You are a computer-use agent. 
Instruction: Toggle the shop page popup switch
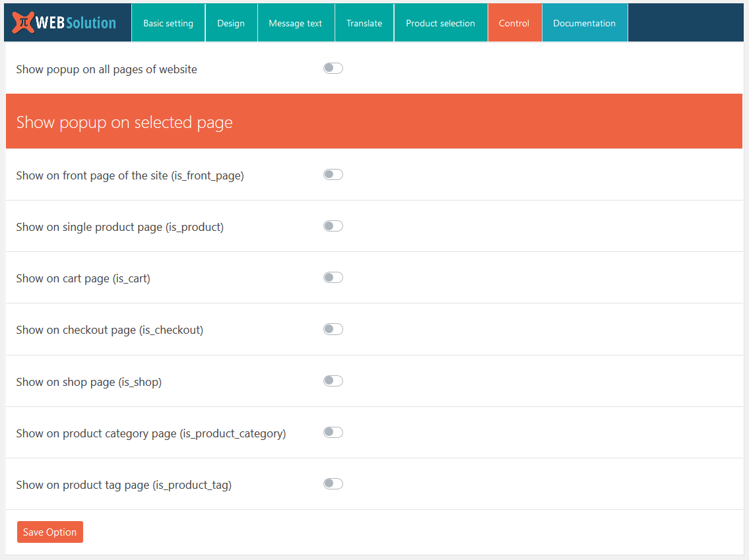click(x=333, y=381)
